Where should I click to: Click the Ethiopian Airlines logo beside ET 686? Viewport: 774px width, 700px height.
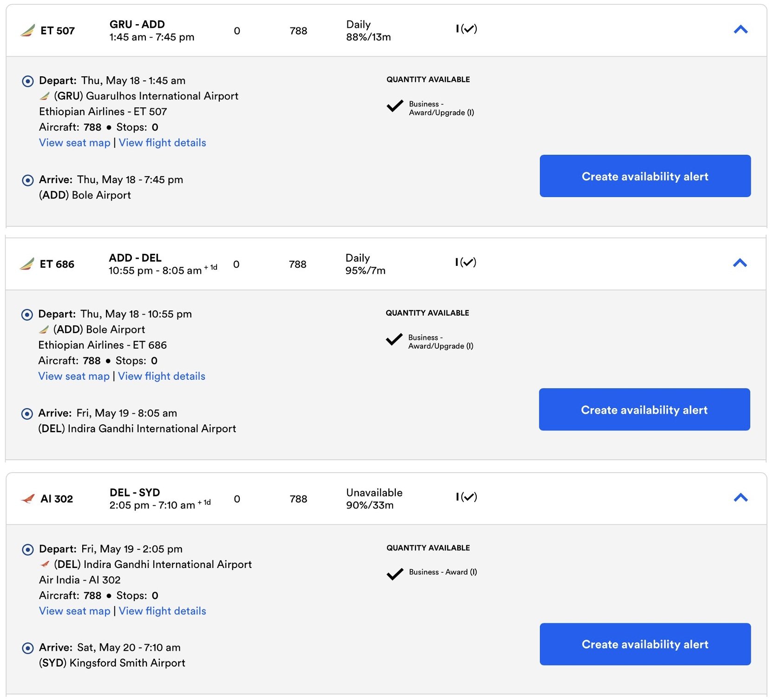[x=27, y=264]
